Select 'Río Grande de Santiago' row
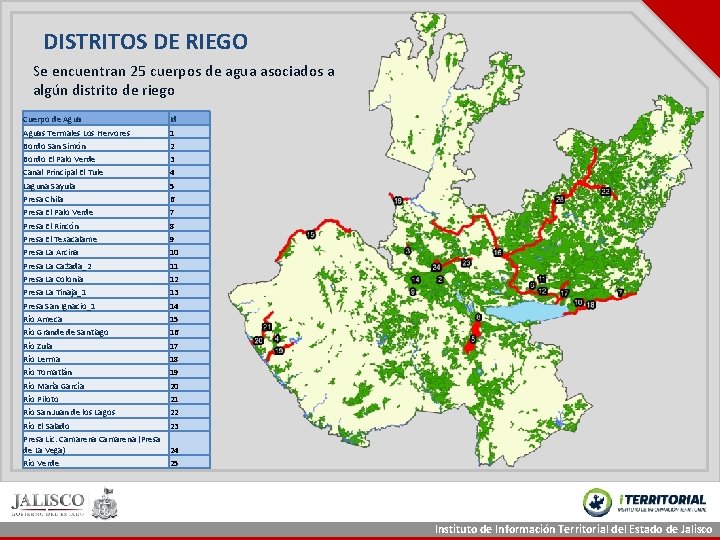Screen dimensions: 720x540 point(116,332)
